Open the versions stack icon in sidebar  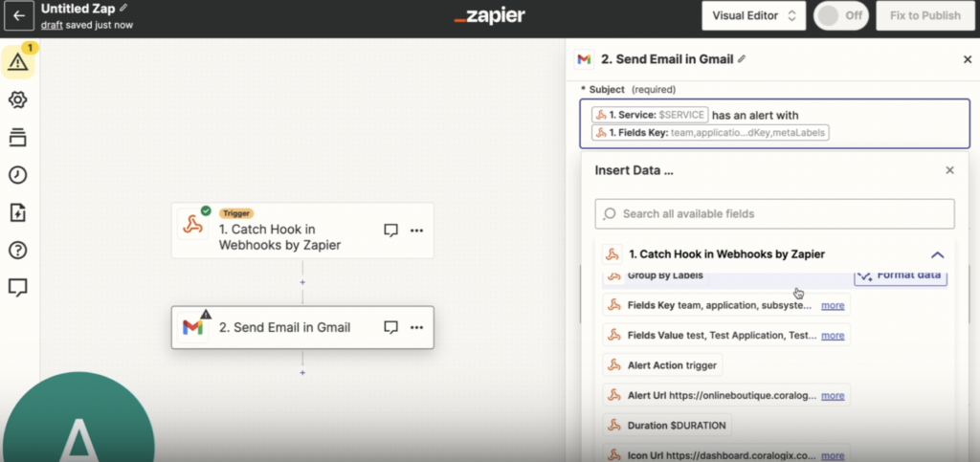coord(17,138)
